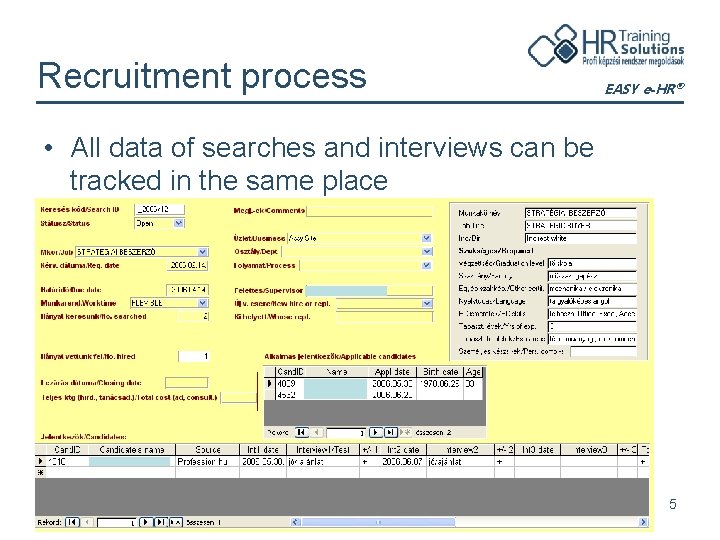
Task: Open the Státusz/Status dropdown arrow
Action: (179, 224)
